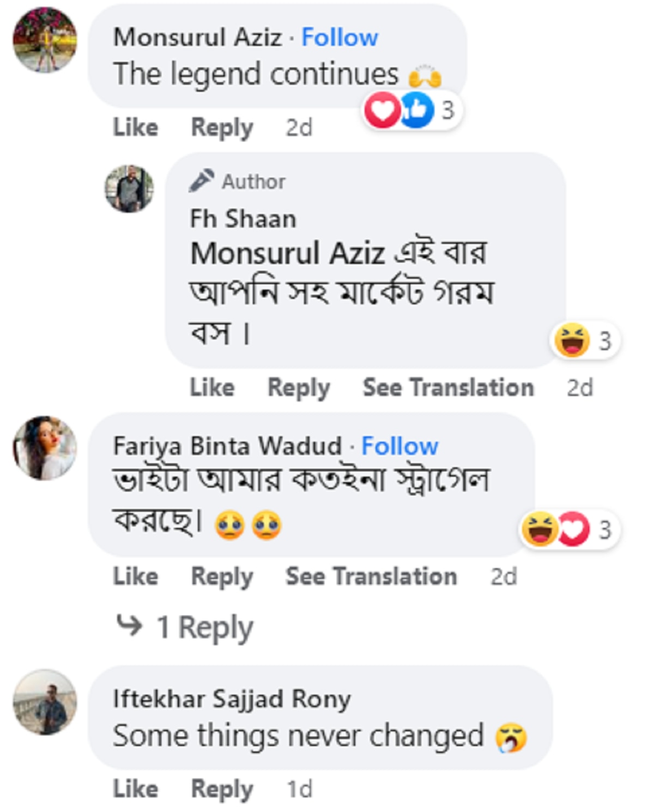Click the tagged Monsurul Aziz mention
654x812 pixels.
287,254
